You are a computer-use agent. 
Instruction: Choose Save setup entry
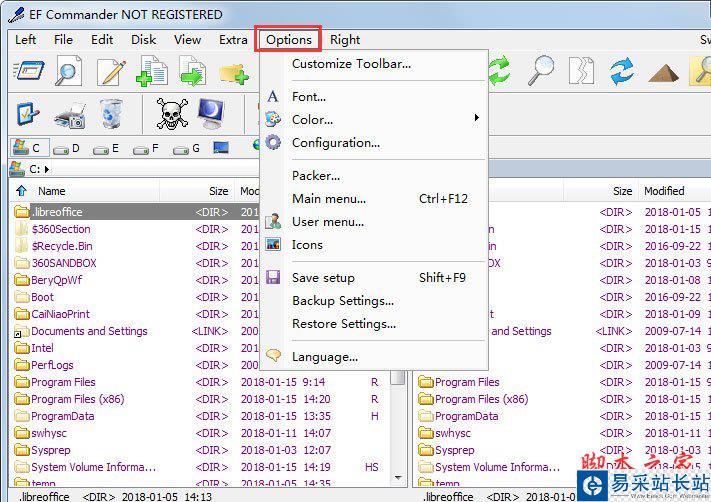tap(374, 278)
